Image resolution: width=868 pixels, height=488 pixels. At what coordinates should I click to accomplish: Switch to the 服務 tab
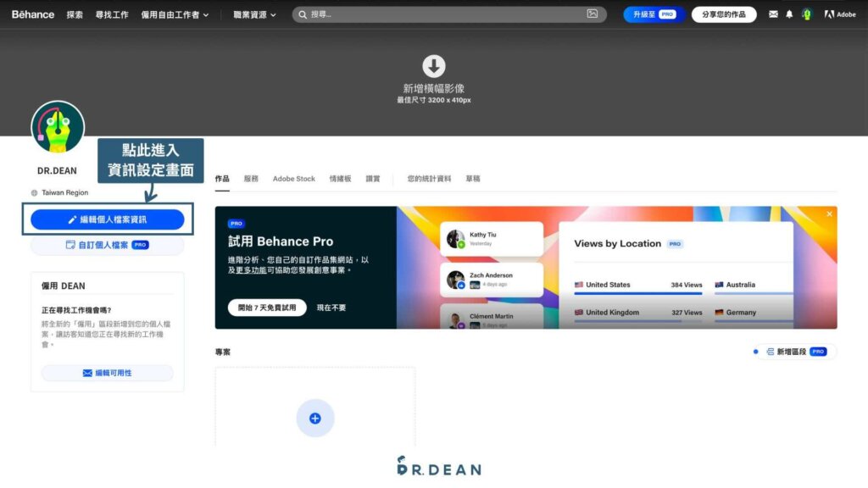(251, 179)
